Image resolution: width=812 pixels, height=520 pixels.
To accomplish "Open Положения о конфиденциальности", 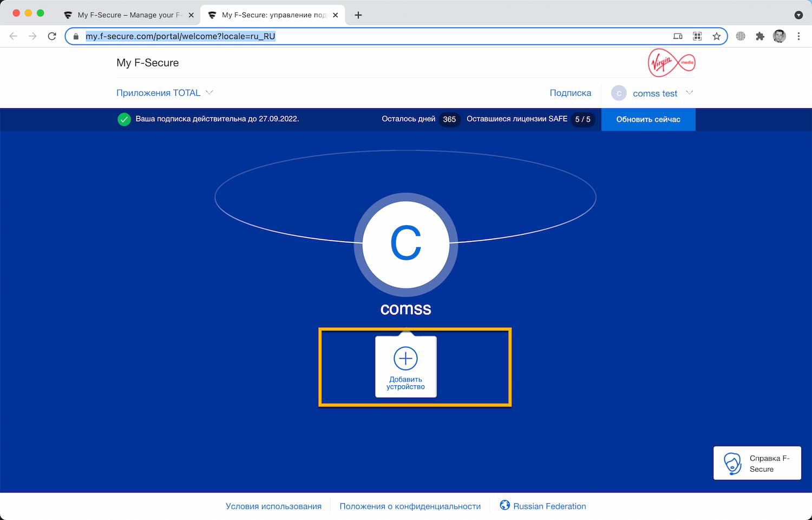I will coord(410,506).
